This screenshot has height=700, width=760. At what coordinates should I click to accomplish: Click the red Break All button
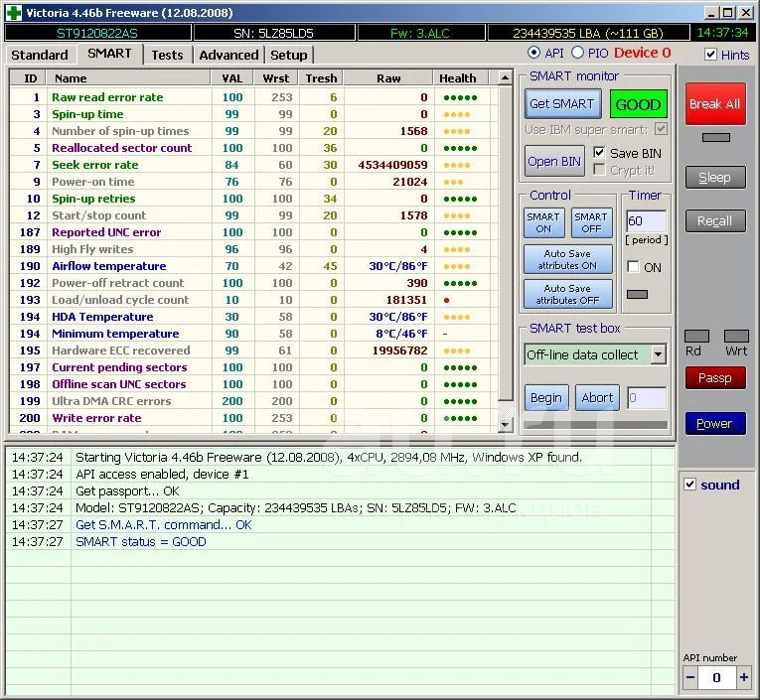[715, 103]
